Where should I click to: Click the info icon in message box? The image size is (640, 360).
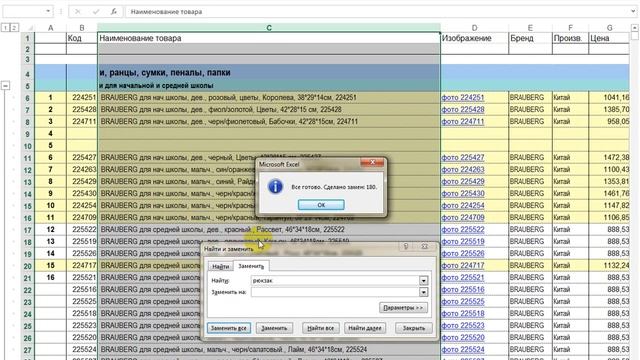coord(276,187)
